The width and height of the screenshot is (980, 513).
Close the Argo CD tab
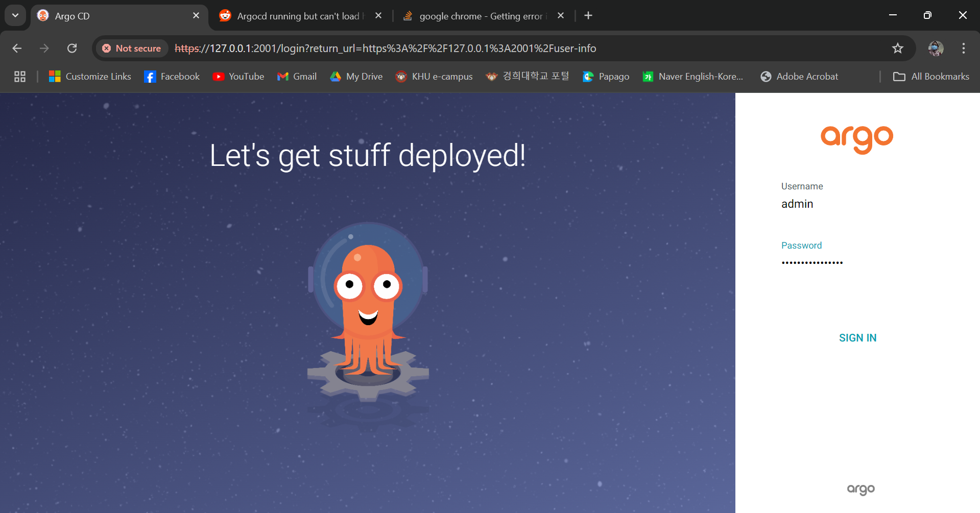pyautogui.click(x=196, y=16)
